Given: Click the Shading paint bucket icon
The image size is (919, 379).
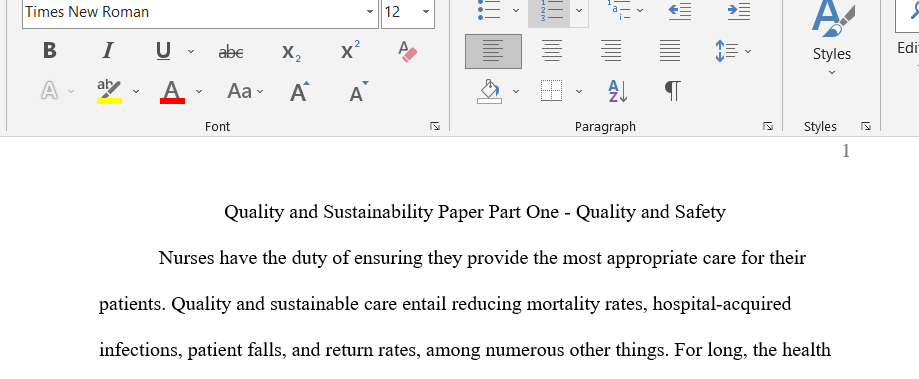Looking at the screenshot, I should point(490,91).
